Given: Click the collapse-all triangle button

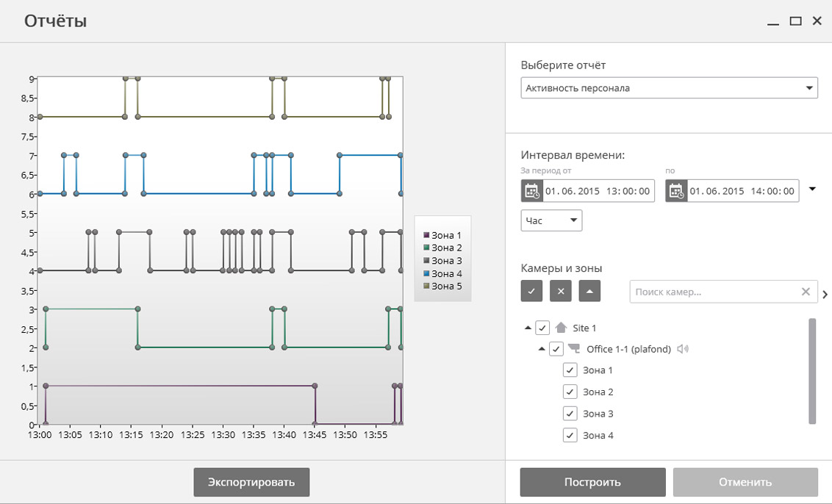Looking at the screenshot, I should tap(589, 291).
